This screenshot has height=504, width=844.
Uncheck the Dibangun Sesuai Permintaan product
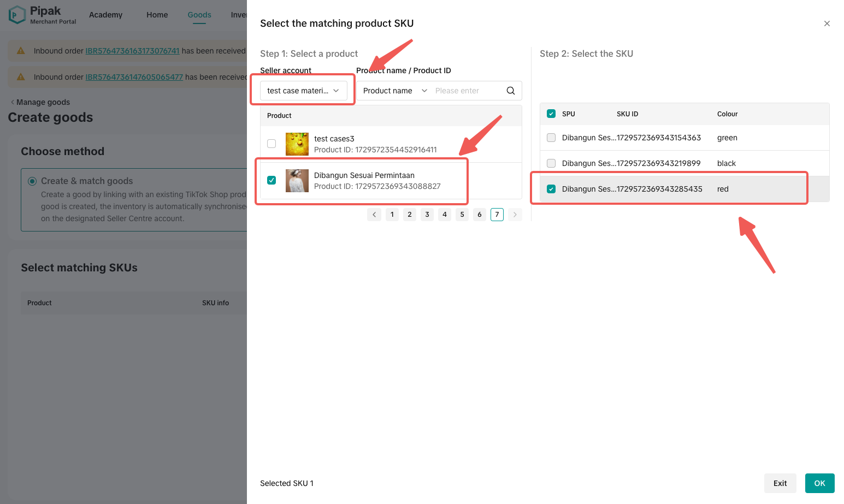click(272, 180)
